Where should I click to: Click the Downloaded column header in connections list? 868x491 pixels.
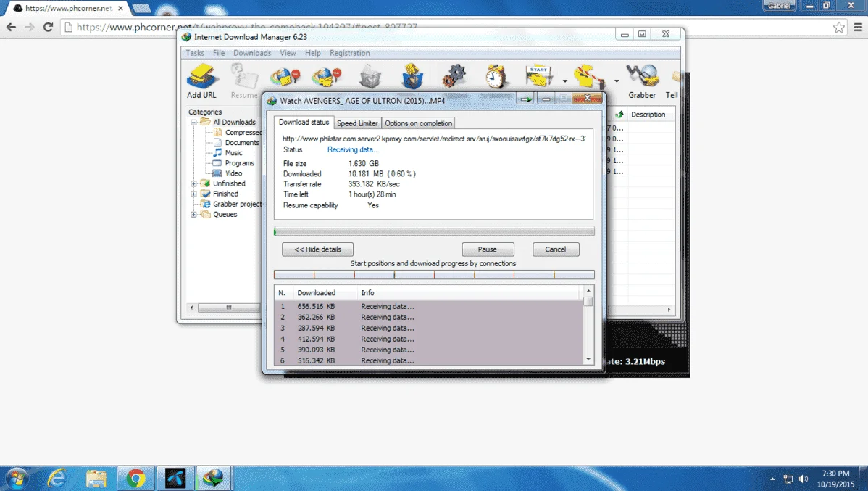(317, 292)
